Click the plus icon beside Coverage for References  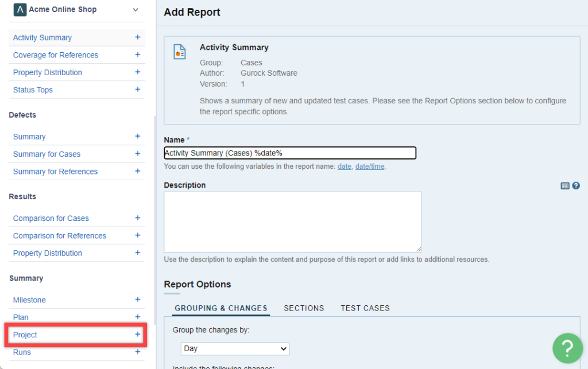137,55
